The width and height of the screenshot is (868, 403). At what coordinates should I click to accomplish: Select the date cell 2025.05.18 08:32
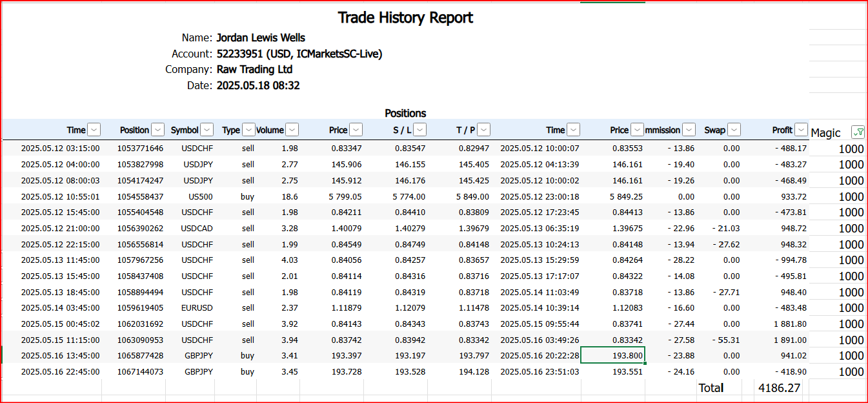[258, 85]
